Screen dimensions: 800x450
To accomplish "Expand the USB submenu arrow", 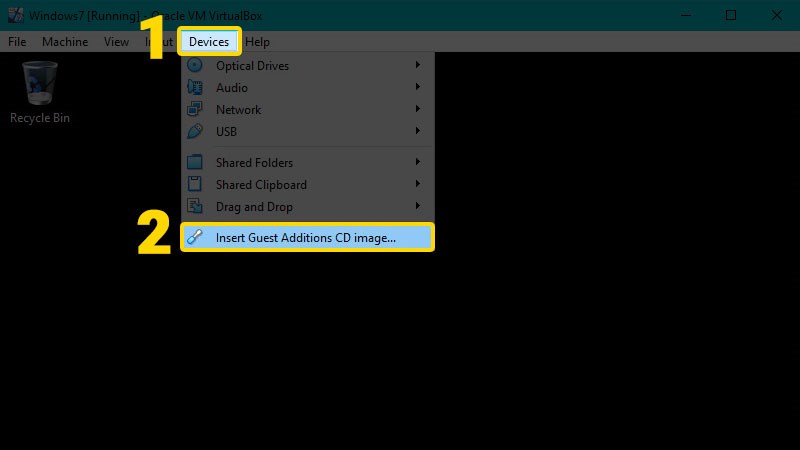I will click(417, 131).
